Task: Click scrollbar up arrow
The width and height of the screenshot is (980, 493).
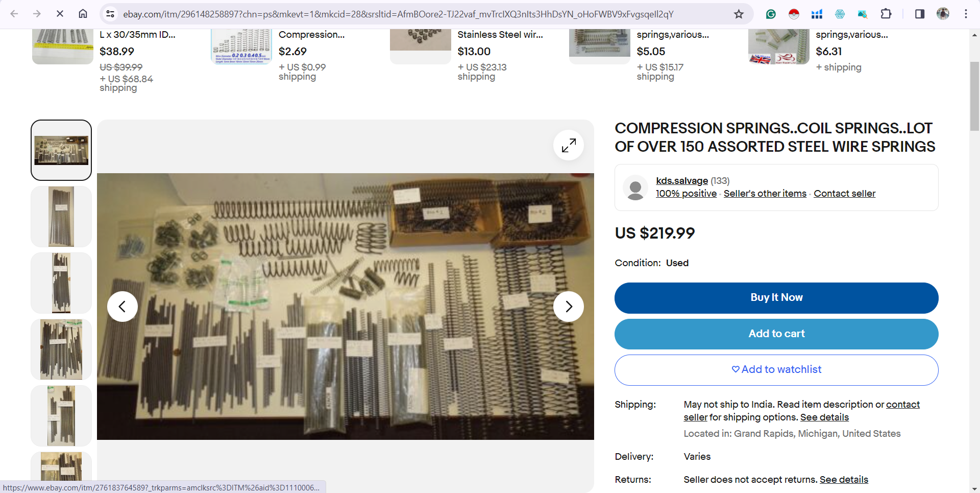Action: coord(974,35)
